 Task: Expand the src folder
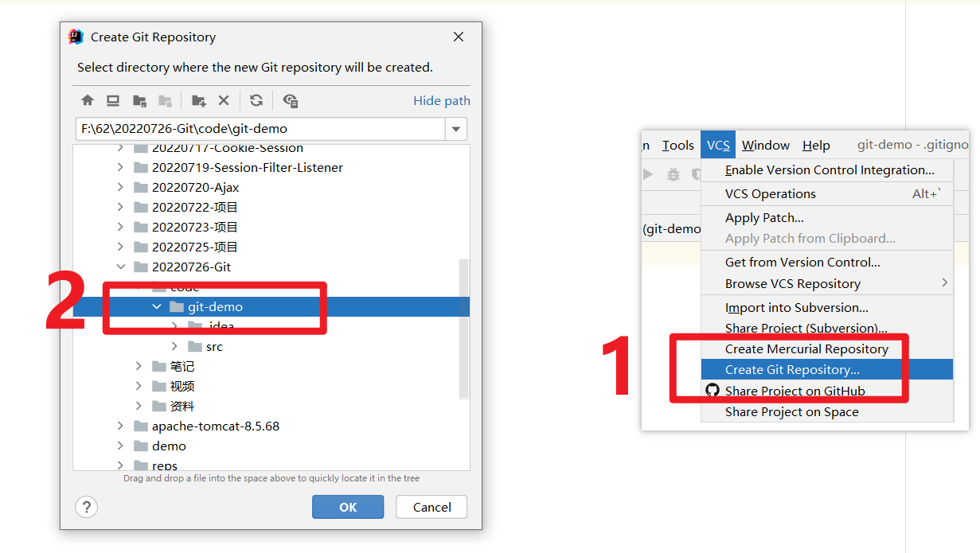[x=175, y=346]
